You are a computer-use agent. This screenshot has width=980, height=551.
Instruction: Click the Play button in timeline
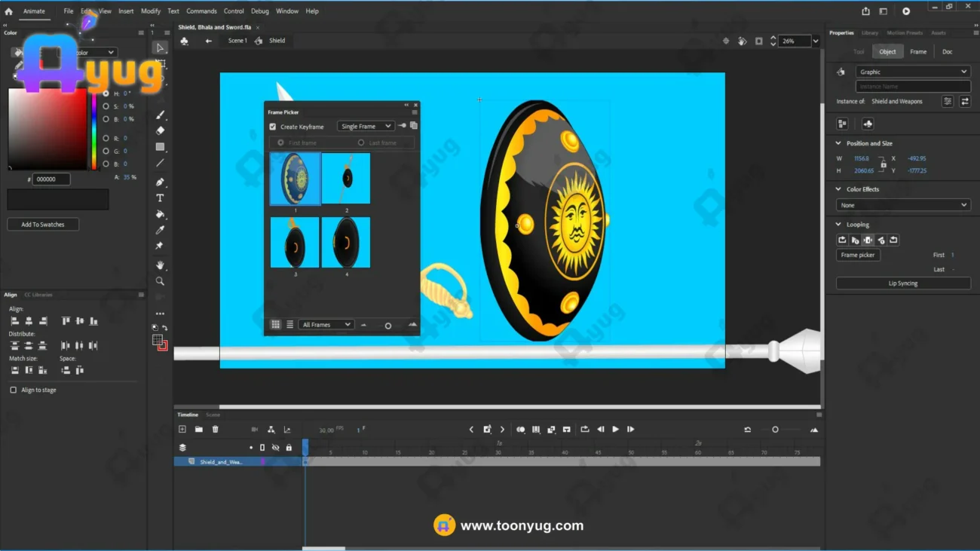[615, 430]
